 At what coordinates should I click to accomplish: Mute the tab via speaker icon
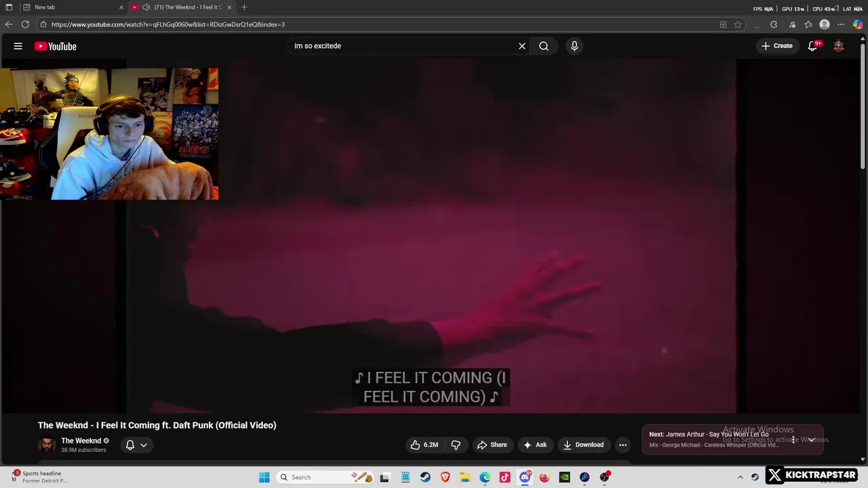146,7
